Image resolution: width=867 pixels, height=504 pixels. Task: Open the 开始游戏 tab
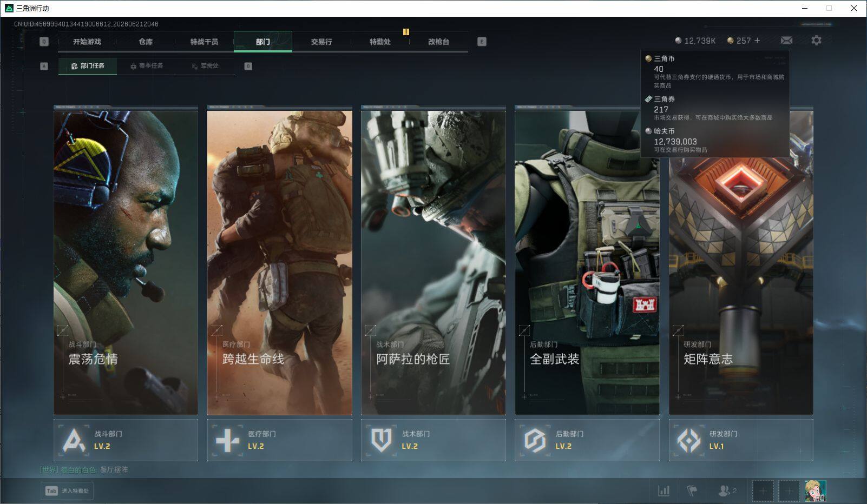coord(87,42)
